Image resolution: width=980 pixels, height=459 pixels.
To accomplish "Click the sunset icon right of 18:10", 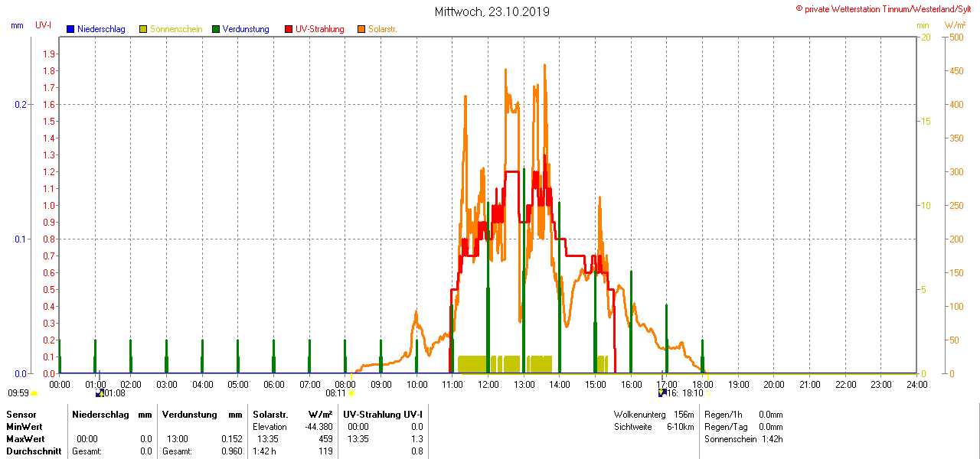I will click(707, 393).
